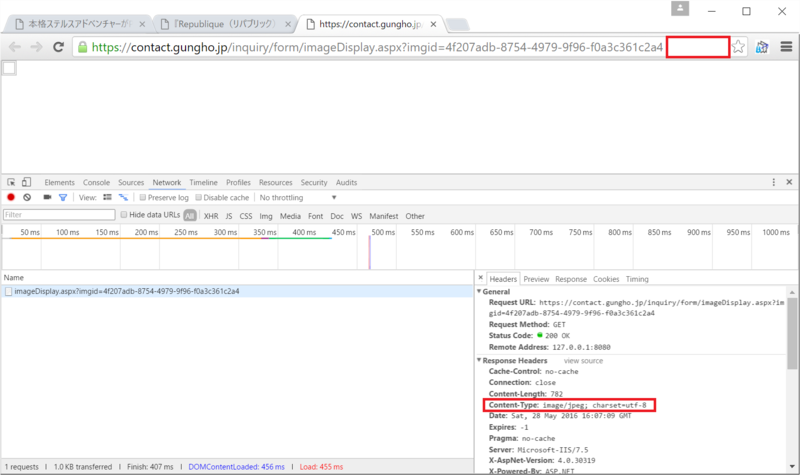The width and height of the screenshot is (800, 475).
Task: Switch to the Response tab of request
Action: [x=571, y=279]
